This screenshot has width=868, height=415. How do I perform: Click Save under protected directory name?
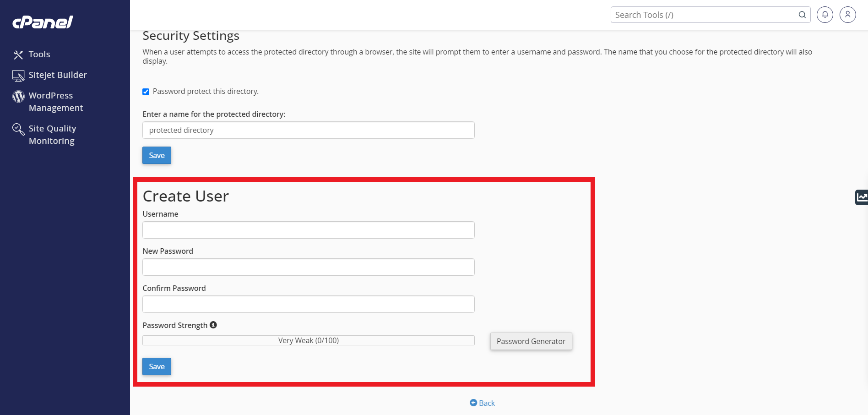pyautogui.click(x=157, y=155)
